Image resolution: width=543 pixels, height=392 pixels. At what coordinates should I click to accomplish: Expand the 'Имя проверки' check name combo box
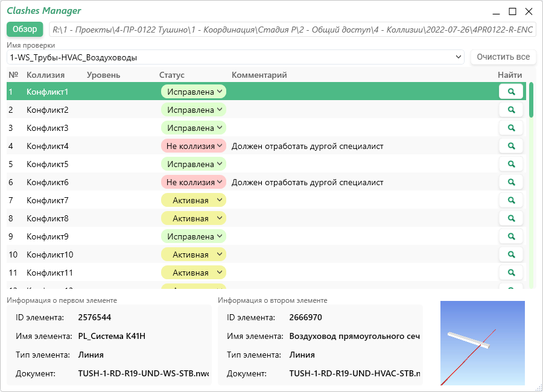[235, 57]
